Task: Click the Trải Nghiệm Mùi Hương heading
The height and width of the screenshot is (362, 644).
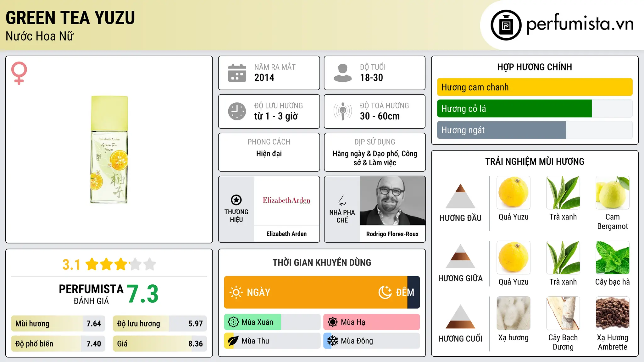Action: 535,162
